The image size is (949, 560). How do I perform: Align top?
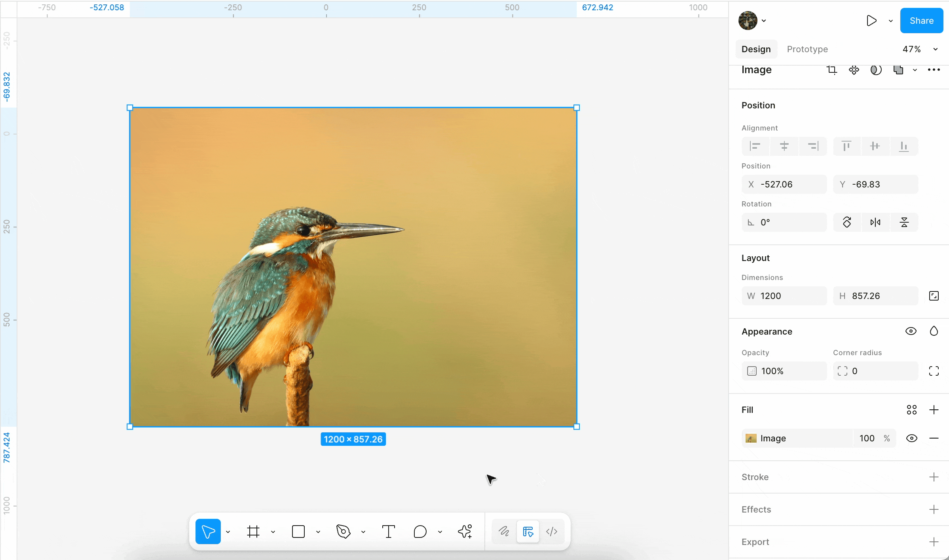847,146
